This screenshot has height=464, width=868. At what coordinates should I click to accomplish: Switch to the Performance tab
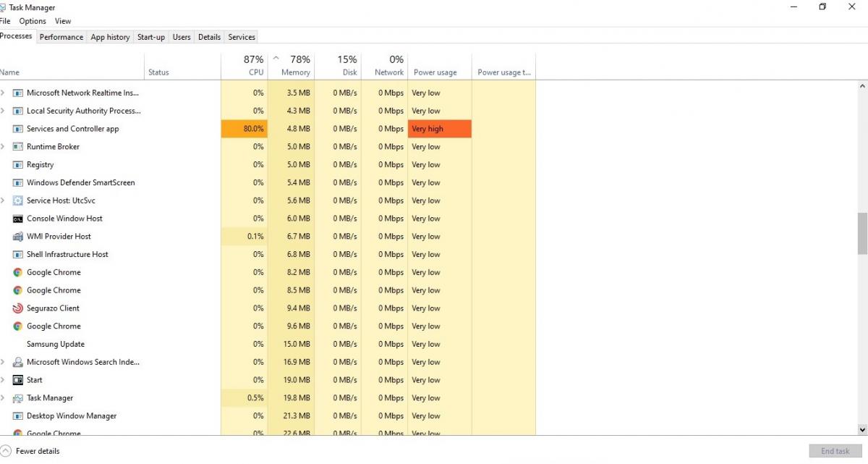tap(61, 37)
